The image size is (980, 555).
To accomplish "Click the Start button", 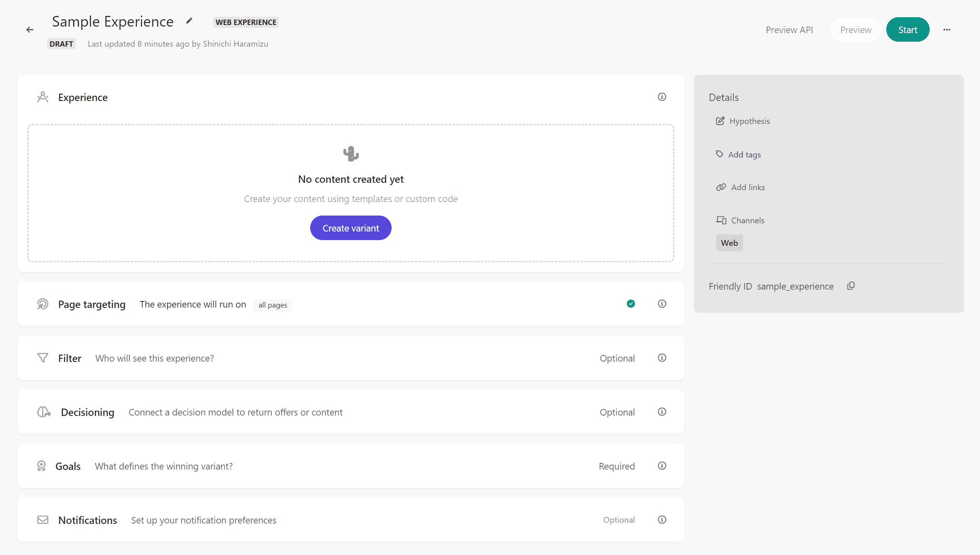I will 908,30.
